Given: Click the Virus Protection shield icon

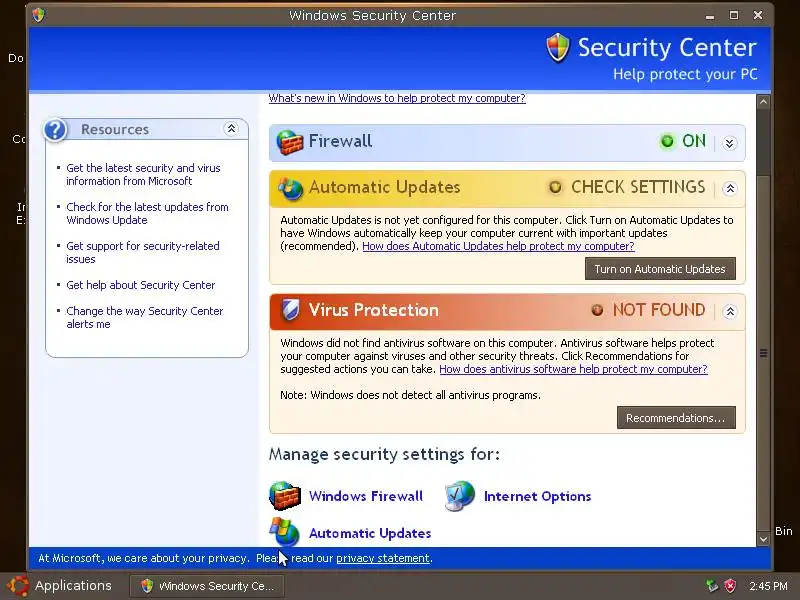Looking at the screenshot, I should click(x=291, y=310).
